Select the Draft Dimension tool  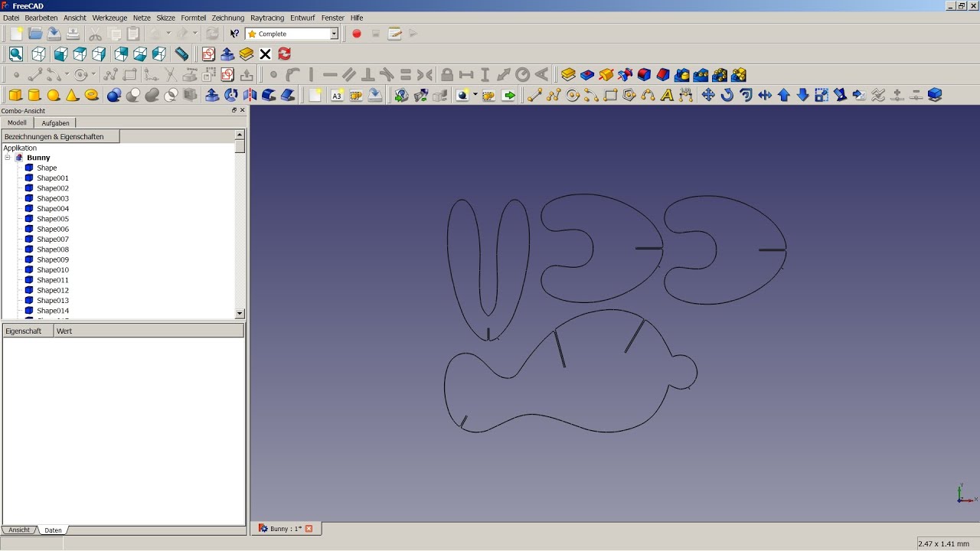[686, 95]
